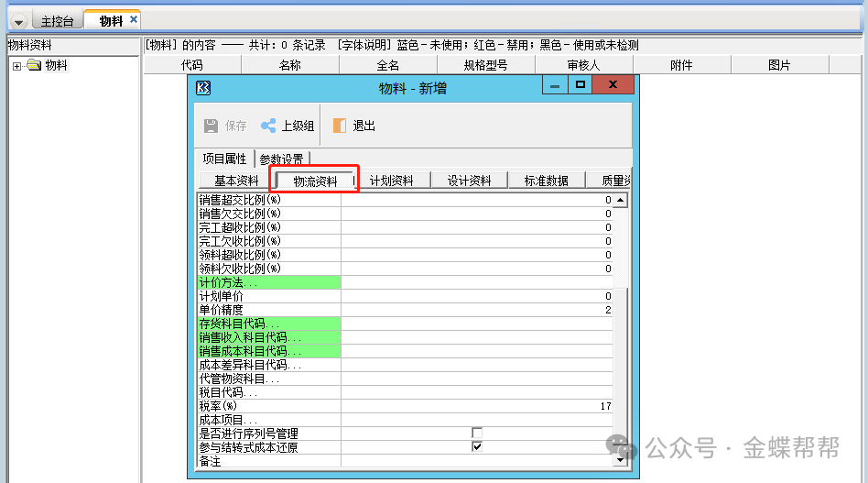Click the 备注 value field
Image resolution: width=868 pixels, height=483 pixels.
[477, 461]
